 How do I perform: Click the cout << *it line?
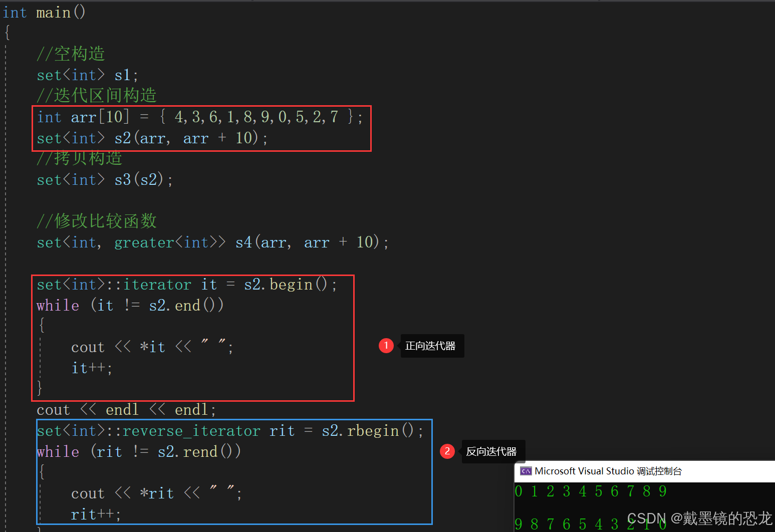[152, 347]
